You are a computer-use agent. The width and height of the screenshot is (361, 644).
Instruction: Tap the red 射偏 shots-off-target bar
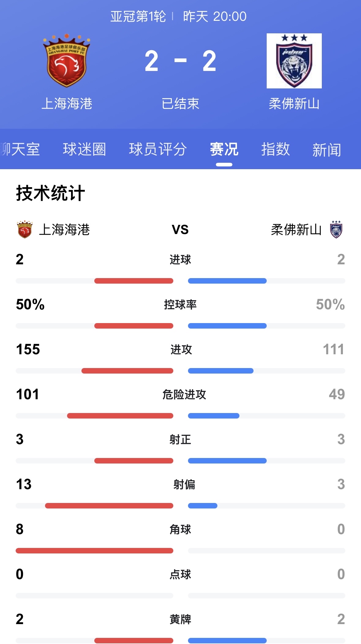tap(109, 506)
